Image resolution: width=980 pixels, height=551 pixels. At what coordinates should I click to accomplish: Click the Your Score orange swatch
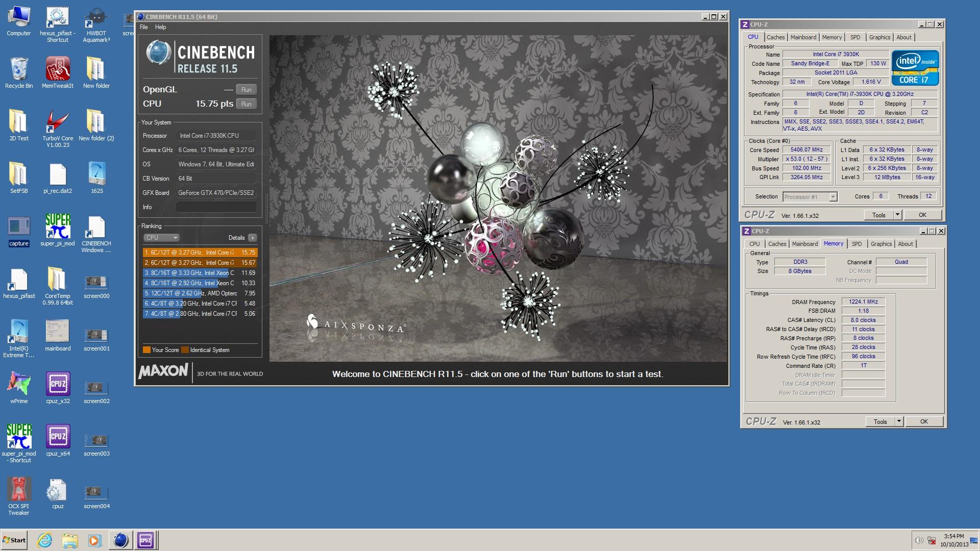[x=146, y=350]
